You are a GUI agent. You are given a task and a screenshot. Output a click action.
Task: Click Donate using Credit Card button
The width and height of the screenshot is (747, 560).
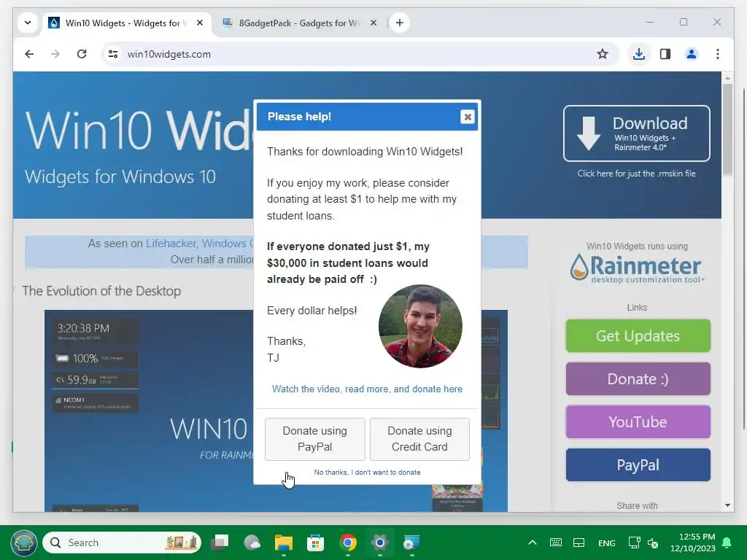(x=419, y=439)
